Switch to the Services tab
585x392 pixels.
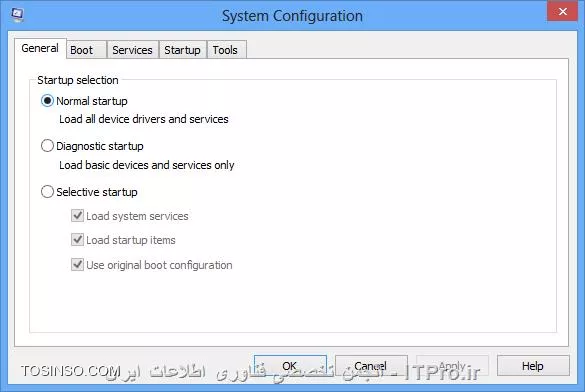pyautogui.click(x=132, y=50)
